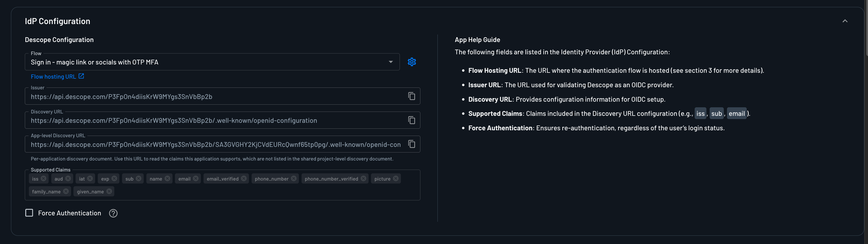Remove the family_name claim chip
This screenshot has height=244, width=868.
coord(66,191)
